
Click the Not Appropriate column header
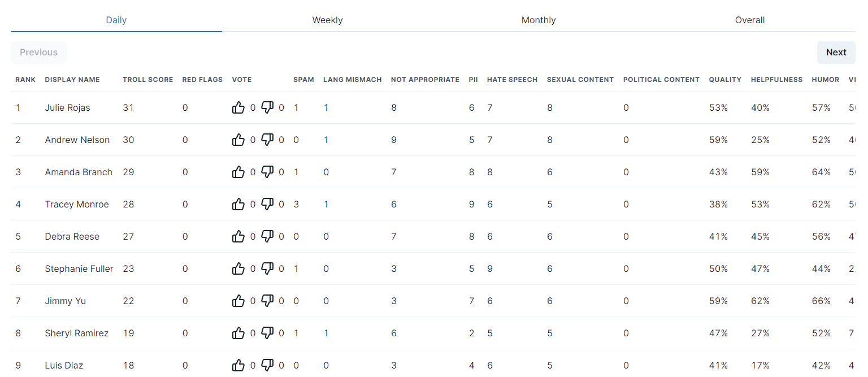425,80
